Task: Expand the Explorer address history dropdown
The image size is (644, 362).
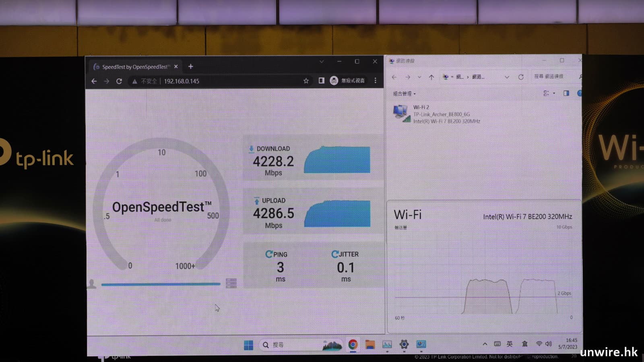Action: 507,77
